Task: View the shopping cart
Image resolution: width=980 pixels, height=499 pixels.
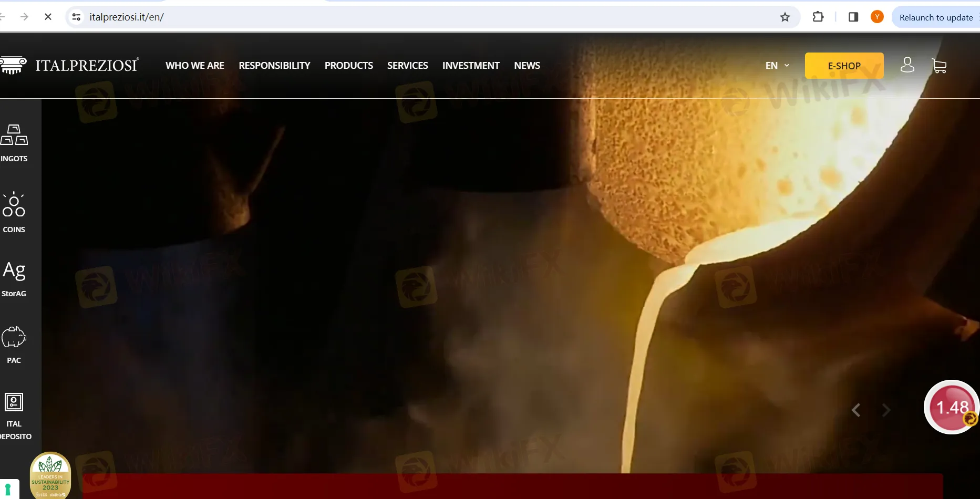Action: pyautogui.click(x=939, y=66)
